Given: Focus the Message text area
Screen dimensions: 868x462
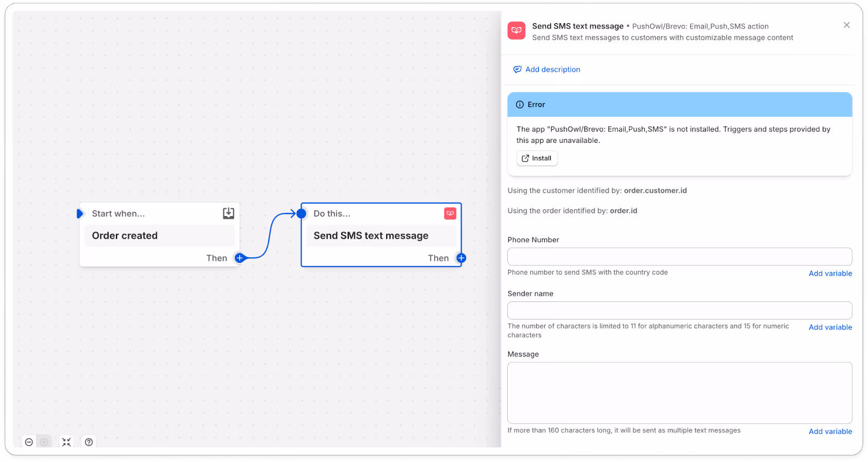Looking at the screenshot, I should (x=680, y=393).
